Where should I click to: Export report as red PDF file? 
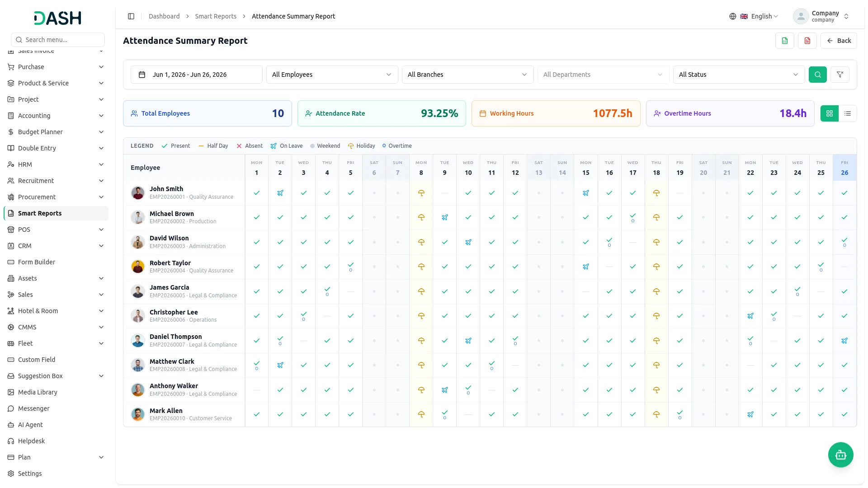pyautogui.click(x=807, y=41)
